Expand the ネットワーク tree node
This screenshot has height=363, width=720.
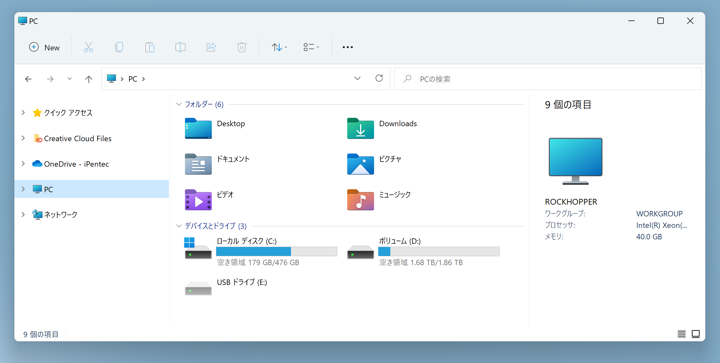coord(23,214)
